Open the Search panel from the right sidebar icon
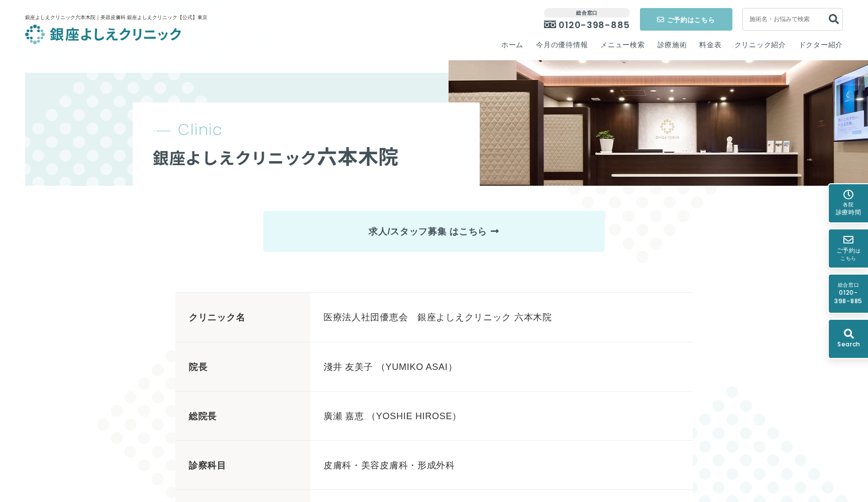Screen dimensions: 868x502 point(848,338)
